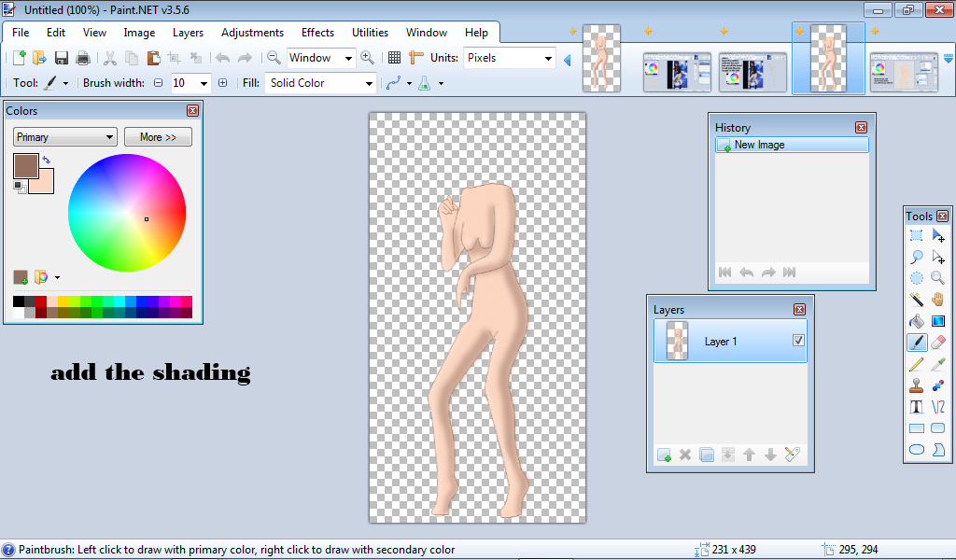Open the Brush width dropdown

coord(204,83)
